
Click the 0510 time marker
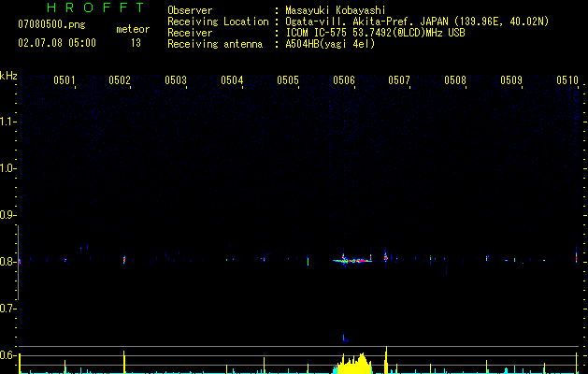(567, 79)
